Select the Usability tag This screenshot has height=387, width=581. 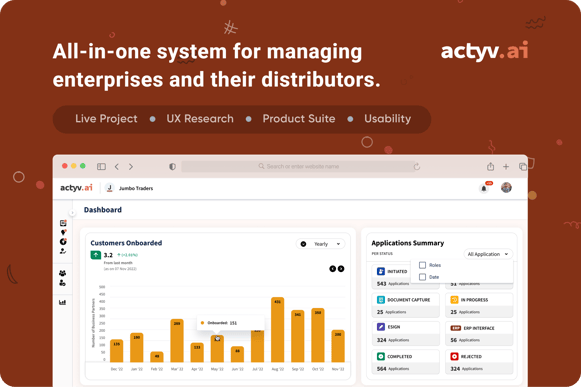click(388, 119)
